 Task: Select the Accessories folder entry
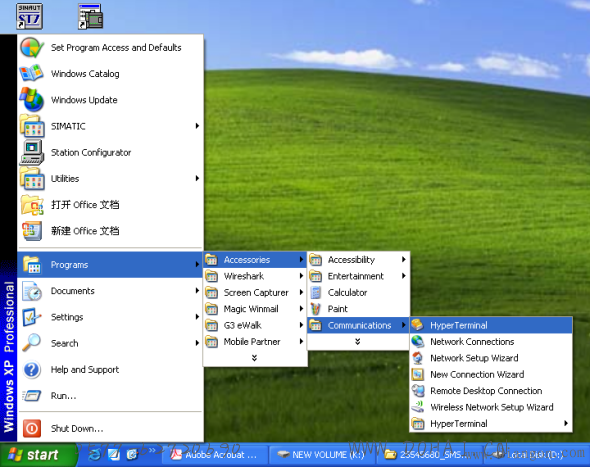(x=255, y=260)
